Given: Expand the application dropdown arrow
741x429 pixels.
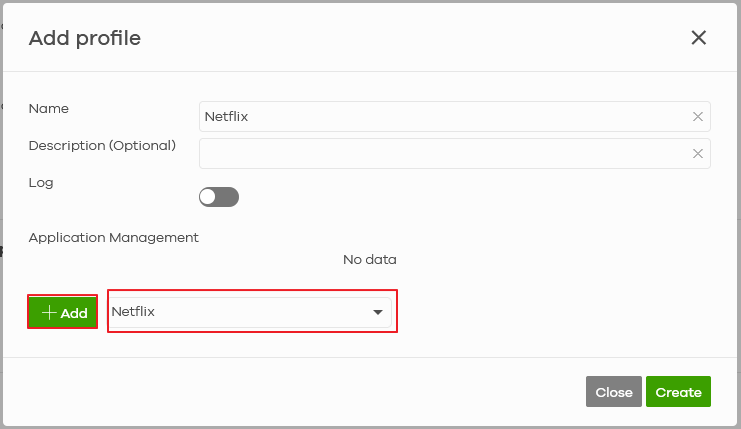Looking at the screenshot, I should tap(377, 313).
